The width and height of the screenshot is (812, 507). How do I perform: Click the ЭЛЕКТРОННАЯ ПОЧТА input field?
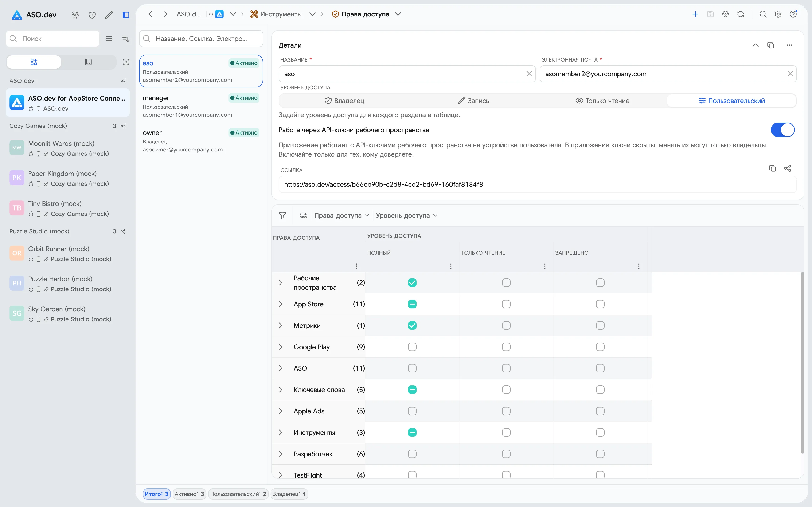tap(668, 74)
